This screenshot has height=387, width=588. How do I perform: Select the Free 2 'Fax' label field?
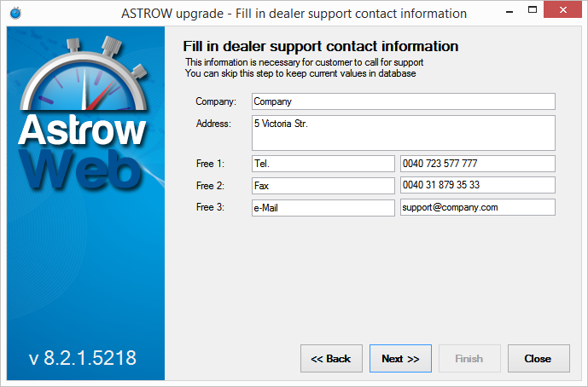coord(323,185)
